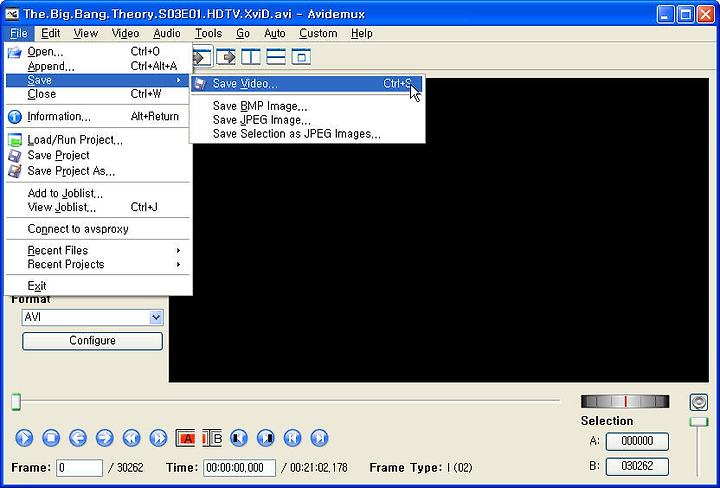Click the Stop playback button
Image resolution: width=720 pixels, height=488 pixels.
pos(51,438)
